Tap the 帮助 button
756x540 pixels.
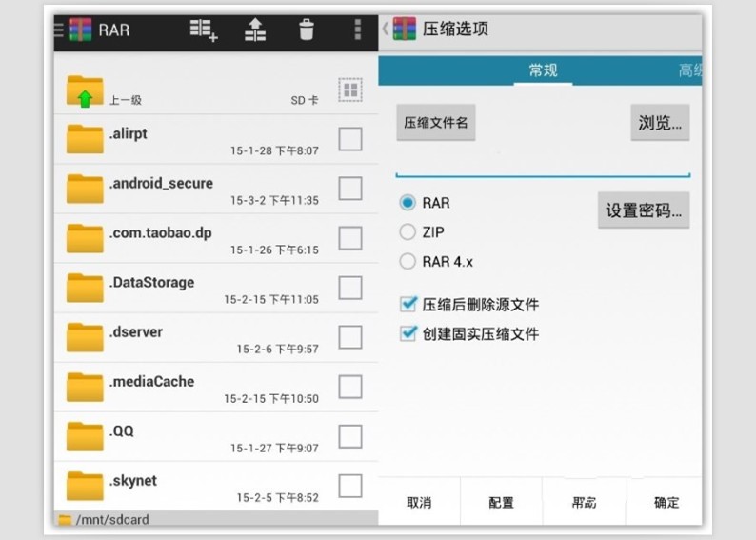[584, 503]
